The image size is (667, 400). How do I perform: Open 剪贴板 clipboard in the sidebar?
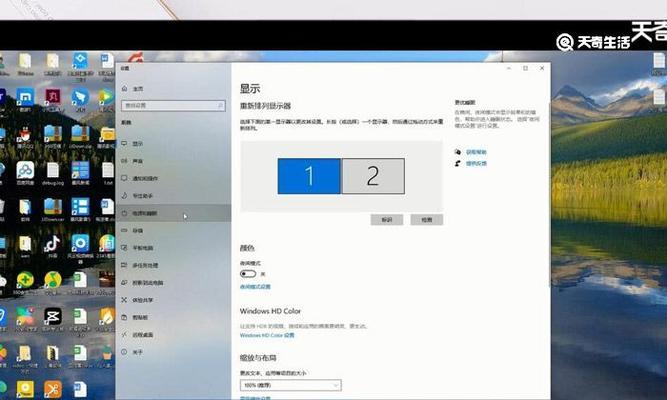pos(173,317)
